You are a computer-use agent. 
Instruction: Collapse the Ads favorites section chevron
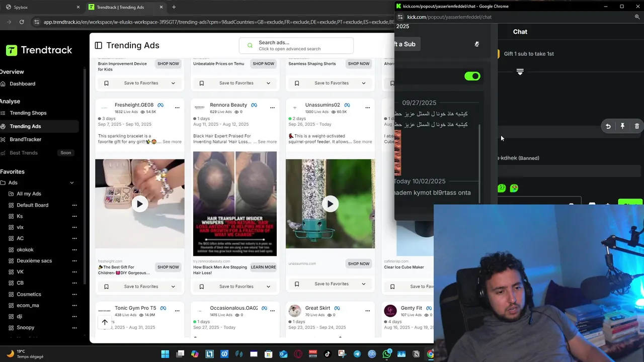click(x=71, y=183)
